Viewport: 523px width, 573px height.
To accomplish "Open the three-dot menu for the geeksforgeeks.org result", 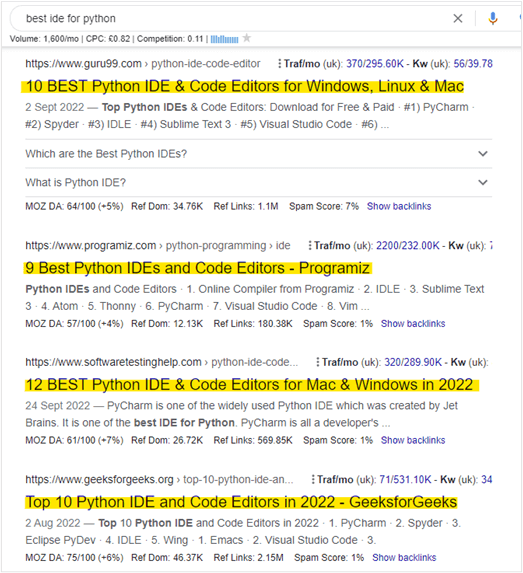I will 312,479.
